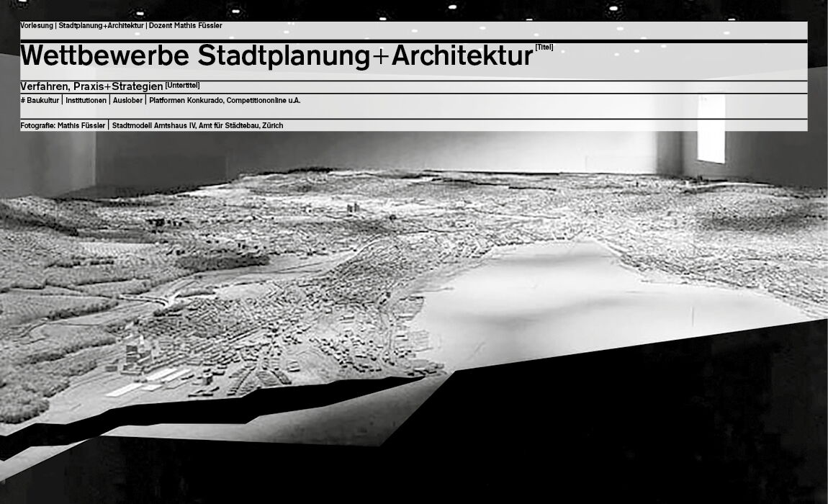Click the title 'Wettbewerbe Stadtplanung+Architektur'

(276, 57)
